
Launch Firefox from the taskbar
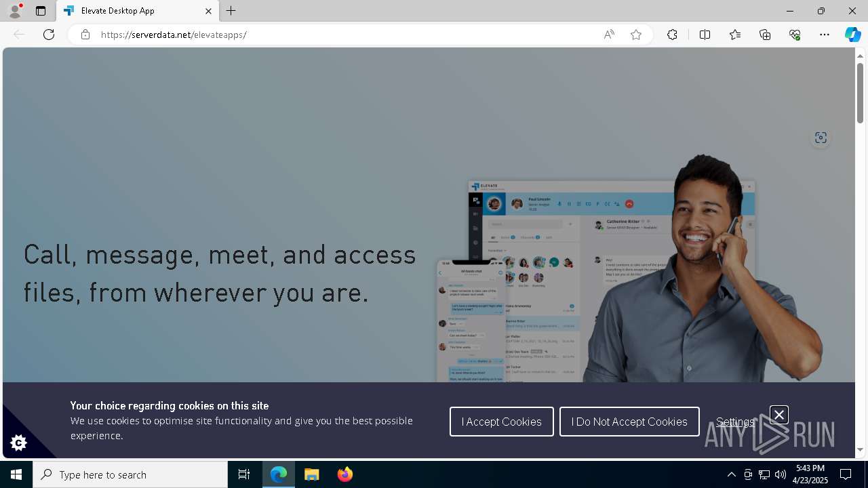tap(344, 474)
